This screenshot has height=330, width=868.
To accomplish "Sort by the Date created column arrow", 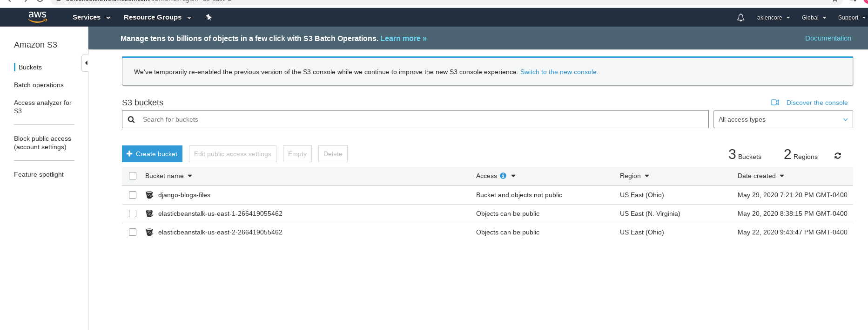I will click(782, 176).
